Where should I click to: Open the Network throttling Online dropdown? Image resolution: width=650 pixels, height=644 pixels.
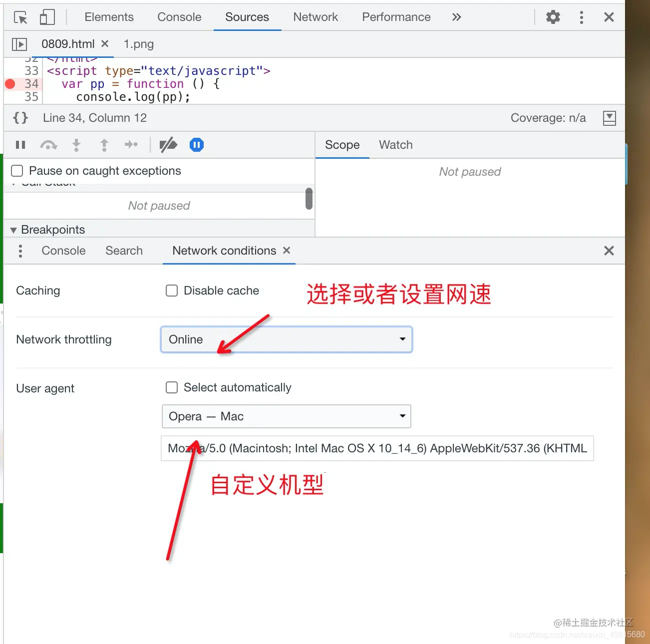coord(287,339)
